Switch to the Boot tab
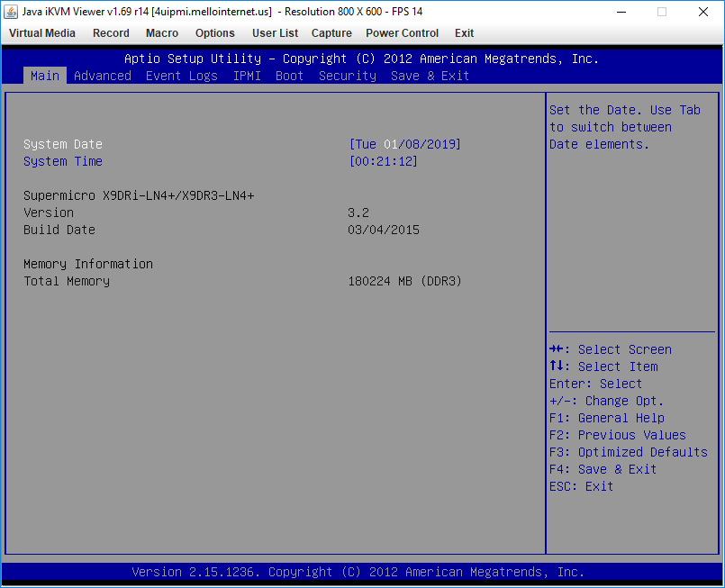The width and height of the screenshot is (725, 588). tap(289, 76)
